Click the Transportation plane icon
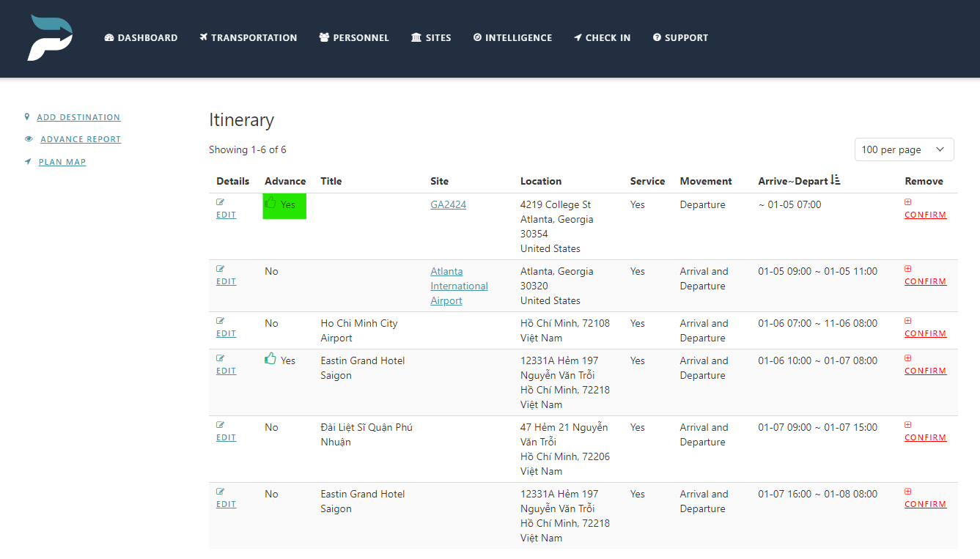 (203, 37)
